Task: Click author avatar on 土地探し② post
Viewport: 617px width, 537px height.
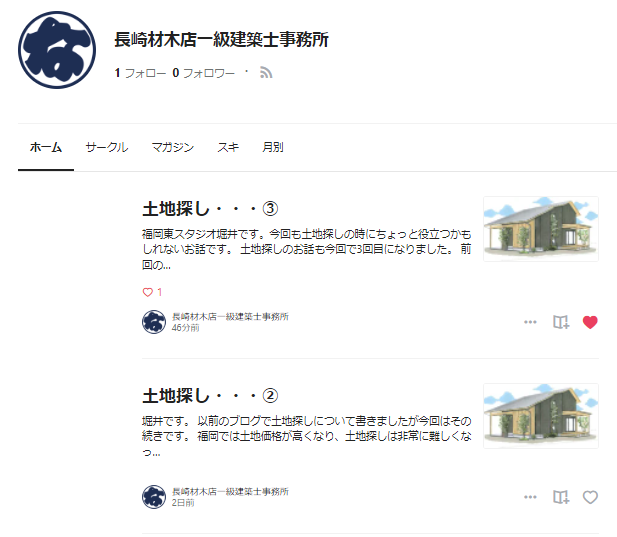Action: [154, 496]
